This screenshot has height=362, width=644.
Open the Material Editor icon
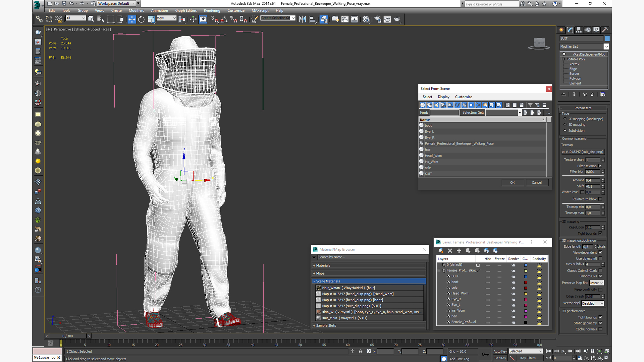(x=366, y=19)
